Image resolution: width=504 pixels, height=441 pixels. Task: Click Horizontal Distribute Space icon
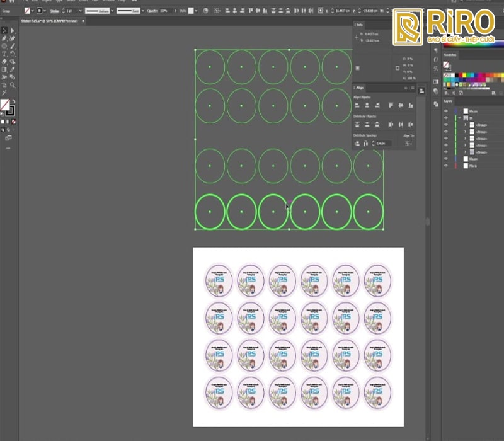366,144
